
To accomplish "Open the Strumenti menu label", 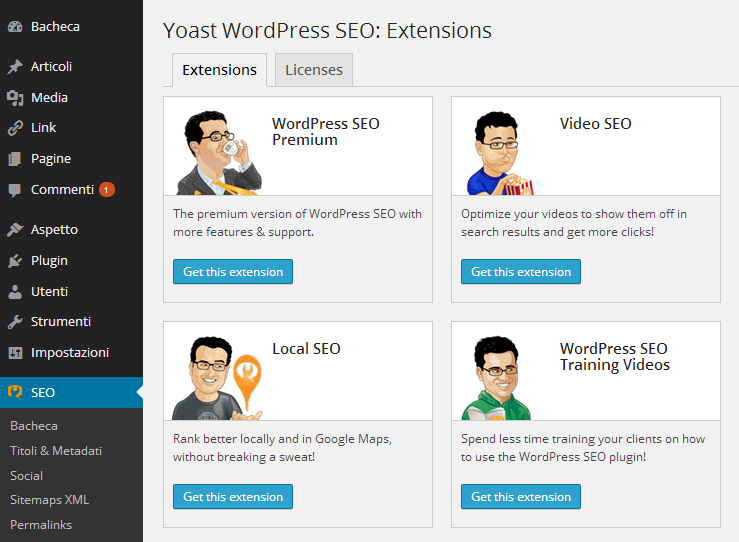I will (x=61, y=322).
